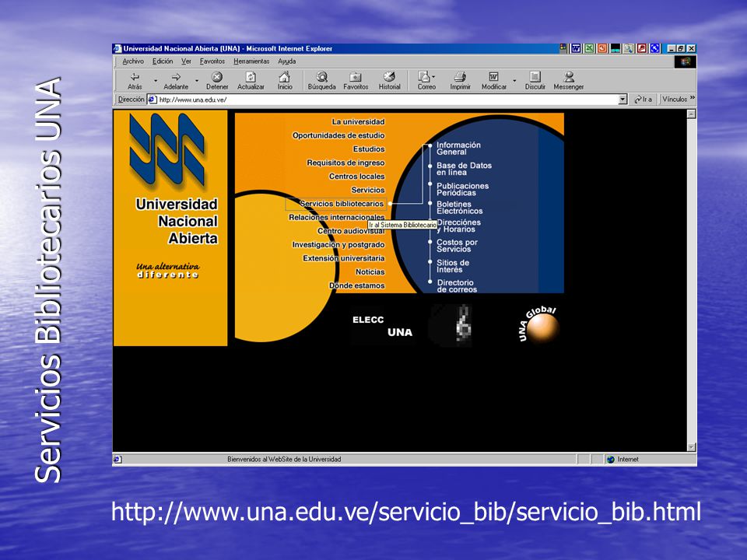This screenshot has height=560, width=747.
Task: Go to Inicio home icon
Action: tap(285, 77)
